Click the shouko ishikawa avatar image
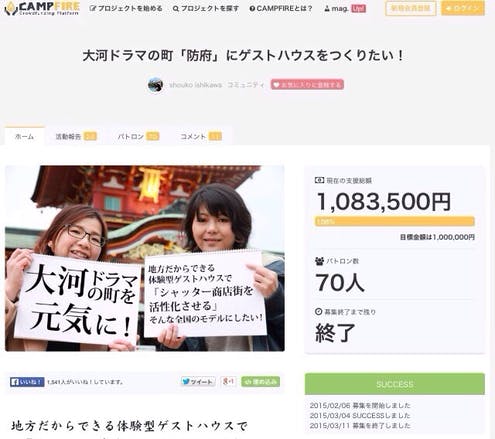This screenshot has height=439, width=495. [155, 85]
